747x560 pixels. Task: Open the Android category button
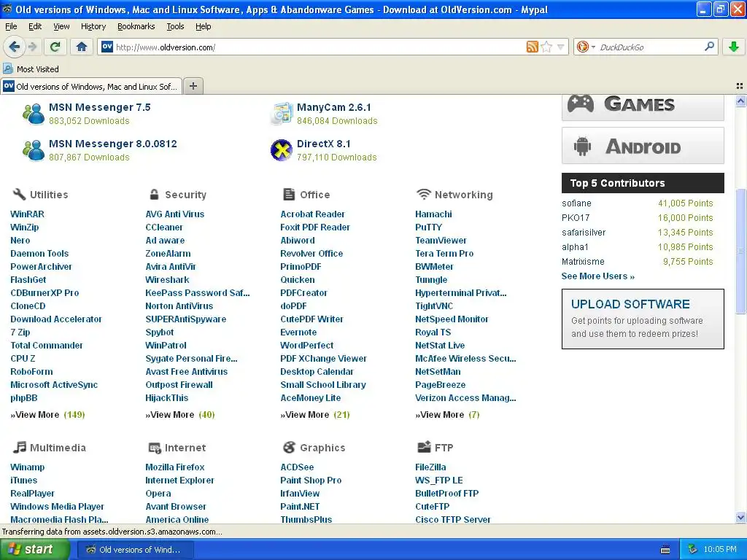[x=643, y=146]
